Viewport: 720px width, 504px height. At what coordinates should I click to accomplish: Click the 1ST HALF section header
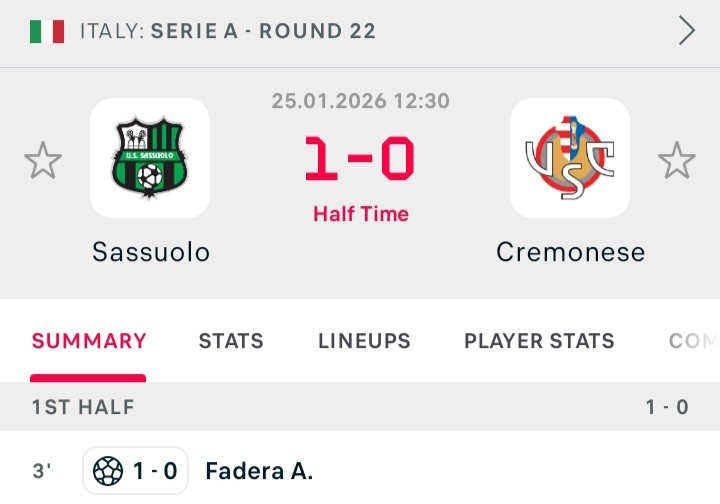coord(83,407)
